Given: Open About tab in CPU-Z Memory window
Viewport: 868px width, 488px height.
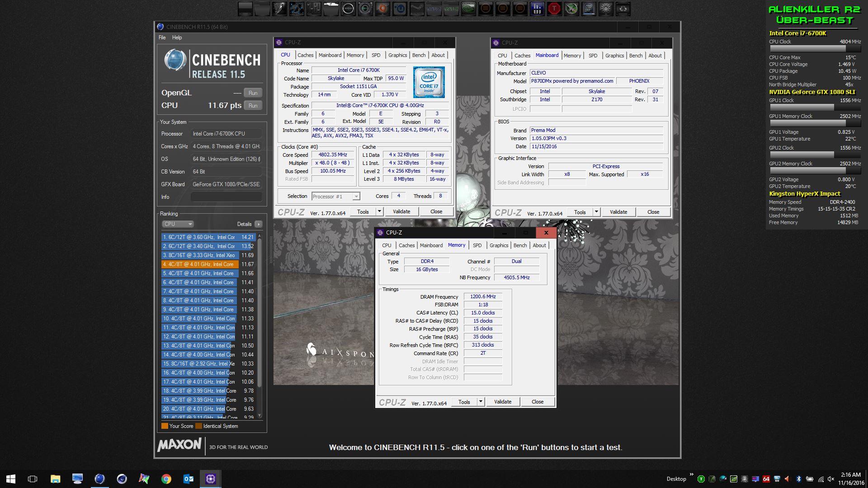Looking at the screenshot, I should click(539, 245).
